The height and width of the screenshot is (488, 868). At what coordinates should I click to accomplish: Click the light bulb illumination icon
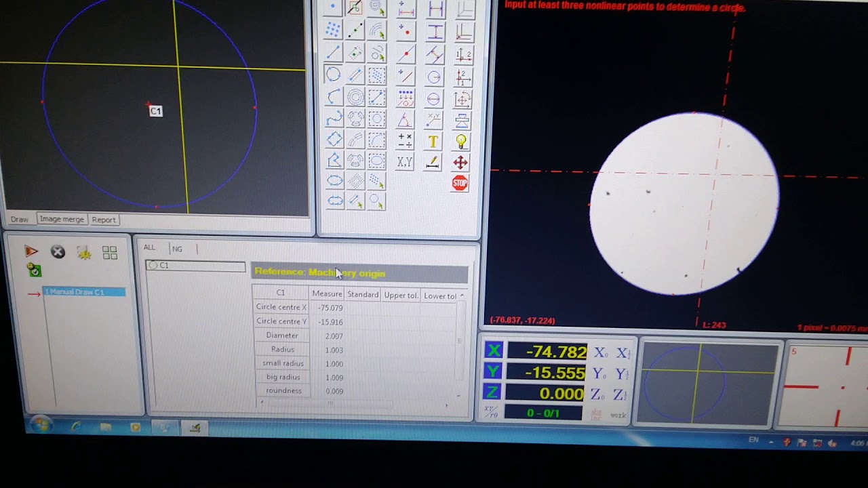coord(461,141)
